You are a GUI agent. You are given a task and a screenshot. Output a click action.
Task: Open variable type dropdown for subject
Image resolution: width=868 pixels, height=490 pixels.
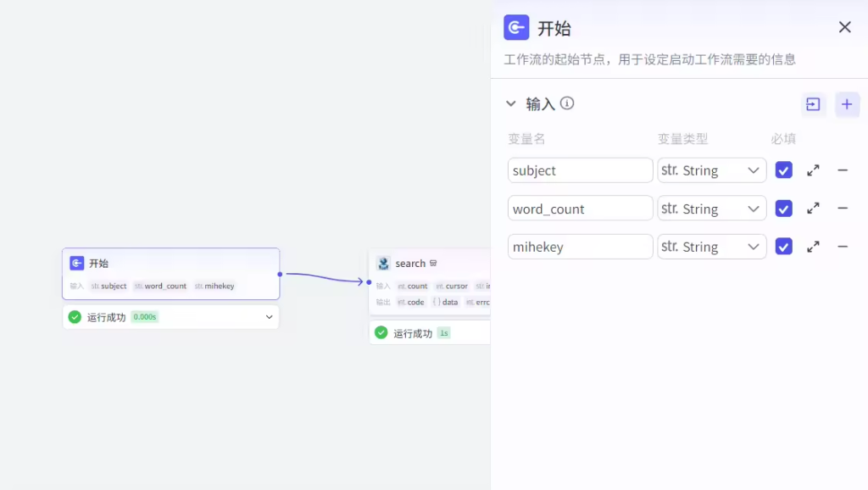coord(711,170)
